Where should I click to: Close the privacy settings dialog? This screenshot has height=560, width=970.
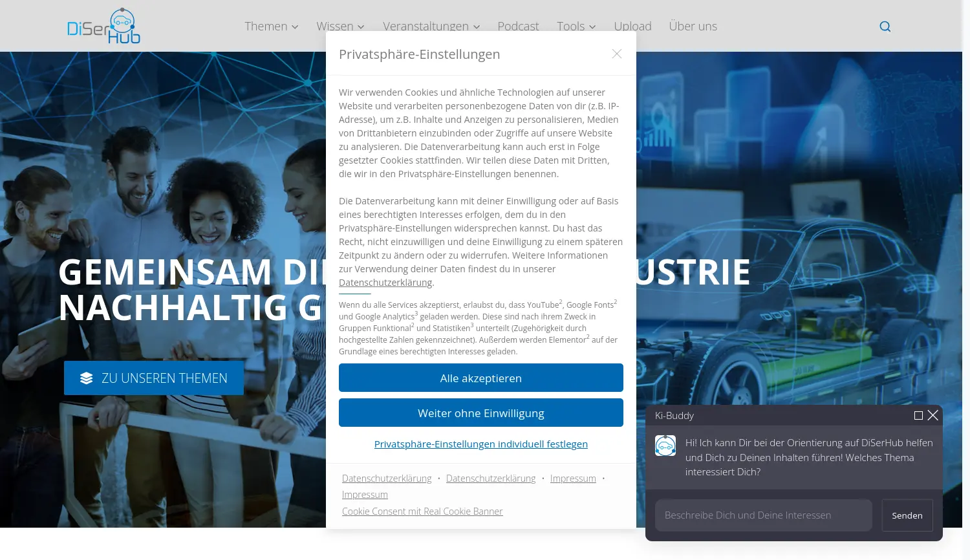(x=617, y=54)
